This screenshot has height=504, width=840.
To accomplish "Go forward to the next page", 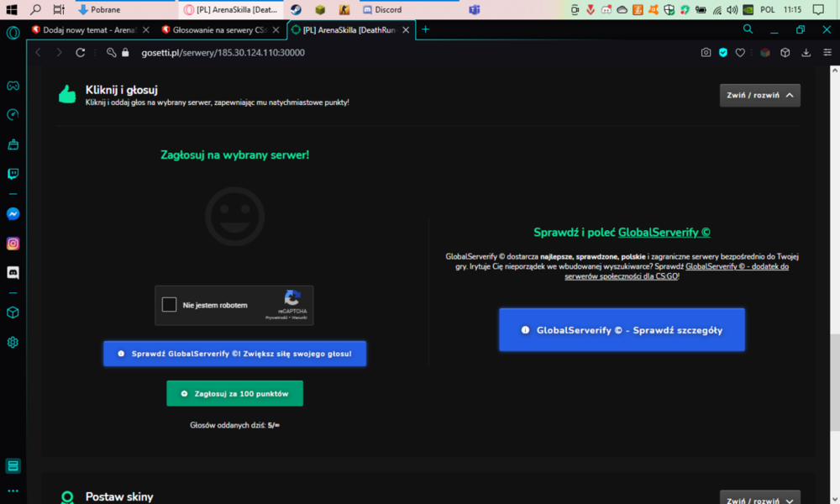I will pyautogui.click(x=59, y=52).
